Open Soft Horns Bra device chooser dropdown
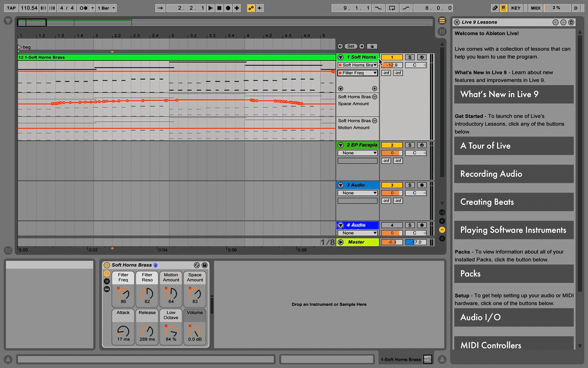The image size is (588, 368). point(357,65)
